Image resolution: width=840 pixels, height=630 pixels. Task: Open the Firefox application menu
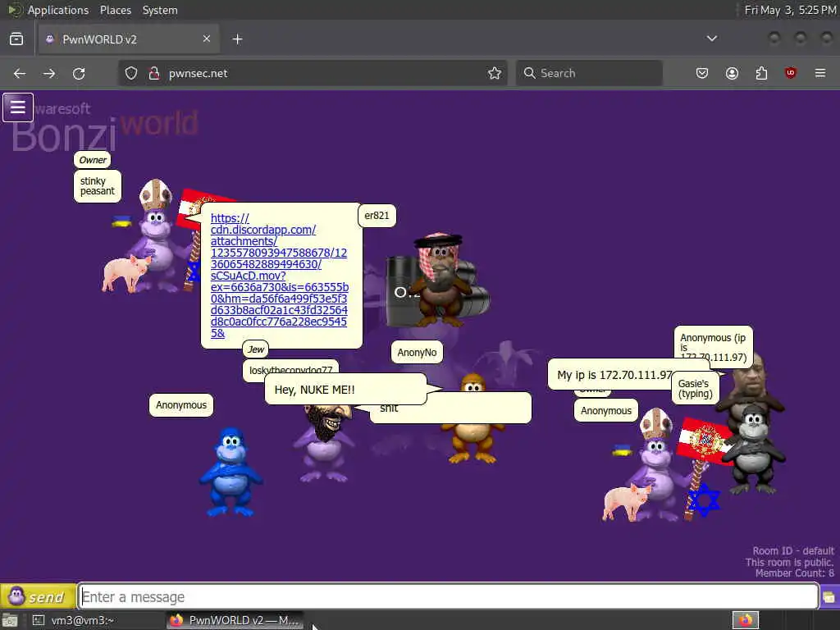click(x=820, y=73)
